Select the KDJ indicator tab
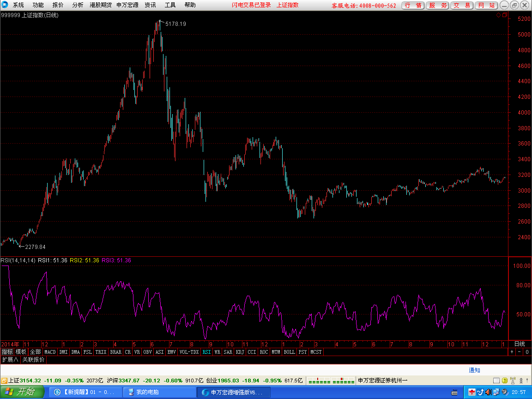 coord(240,352)
